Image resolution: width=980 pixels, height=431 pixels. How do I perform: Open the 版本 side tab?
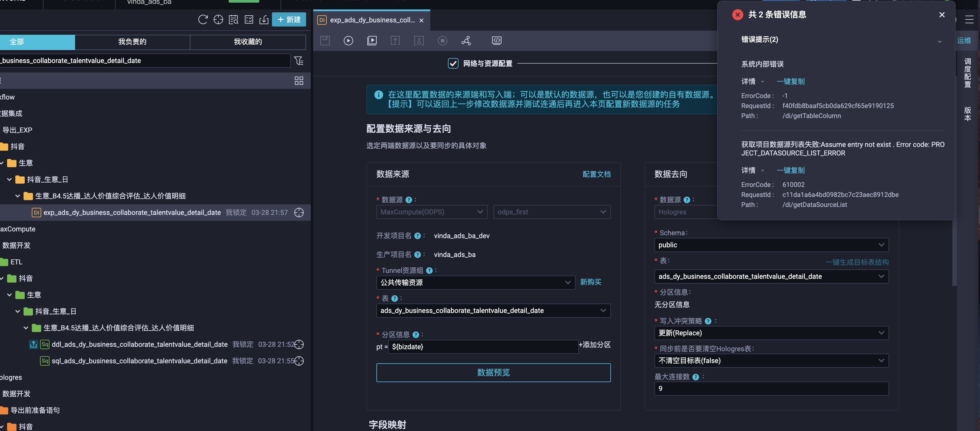point(968,114)
